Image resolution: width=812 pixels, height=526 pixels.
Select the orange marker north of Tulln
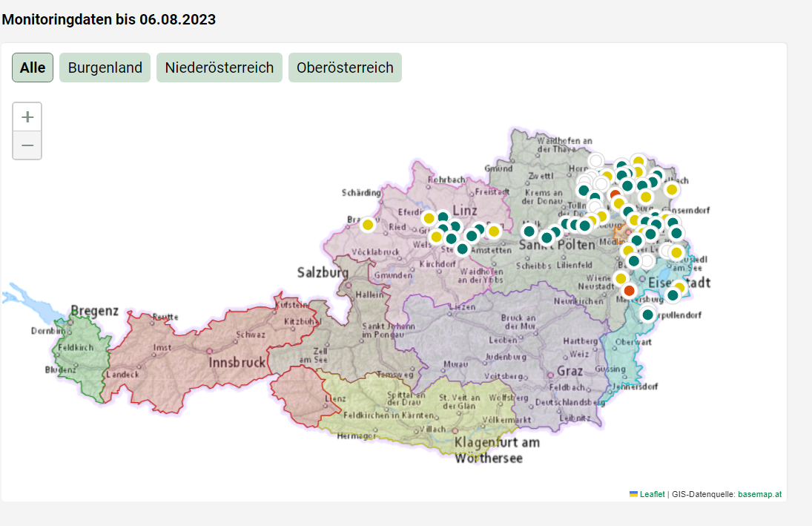[x=615, y=194]
